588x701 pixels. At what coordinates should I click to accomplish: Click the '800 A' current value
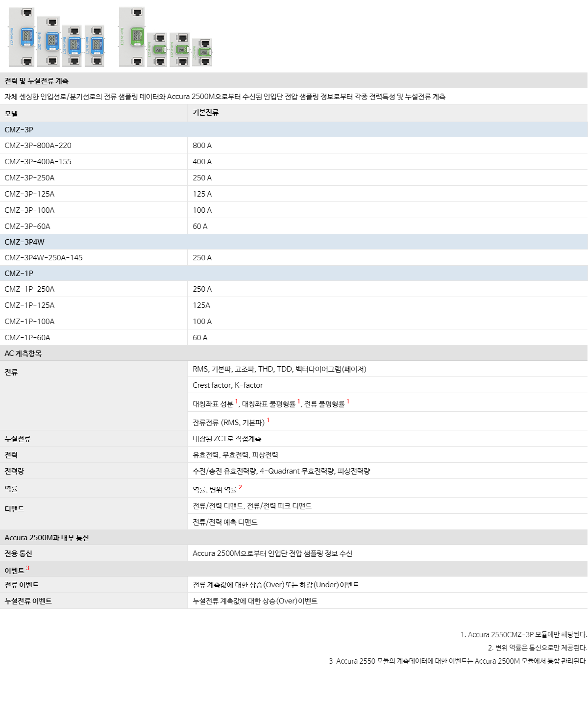point(202,146)
